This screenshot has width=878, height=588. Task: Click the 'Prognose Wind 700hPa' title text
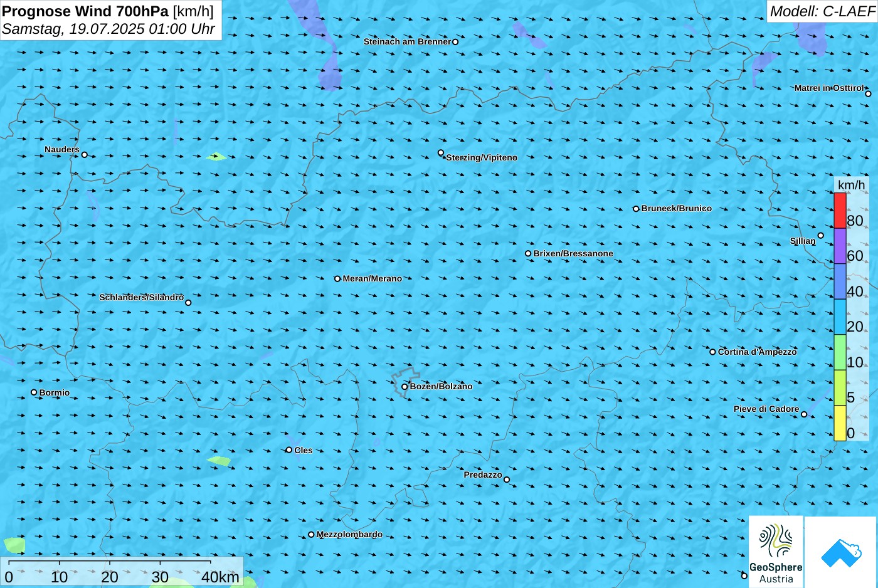tap(85, 11)
